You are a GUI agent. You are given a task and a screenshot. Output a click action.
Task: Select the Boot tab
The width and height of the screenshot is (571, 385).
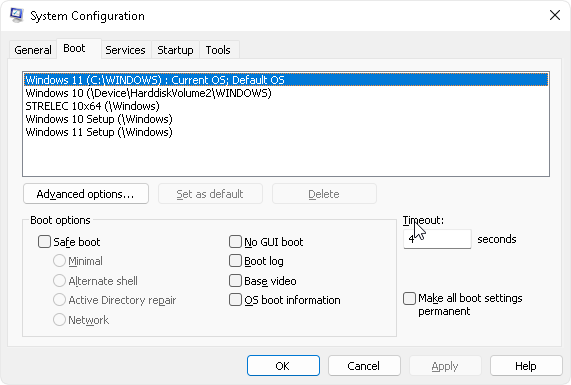tap(78, 48)
